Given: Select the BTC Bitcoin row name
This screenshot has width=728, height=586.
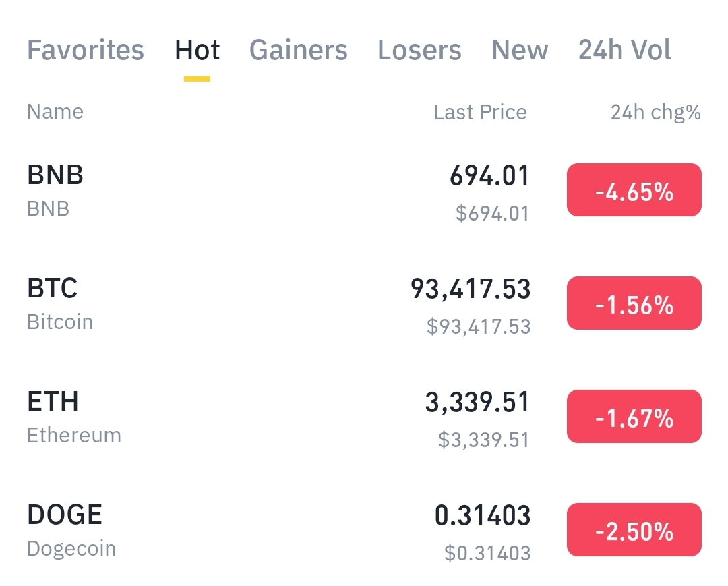Looking at the screenshot, I should point(60,303).
